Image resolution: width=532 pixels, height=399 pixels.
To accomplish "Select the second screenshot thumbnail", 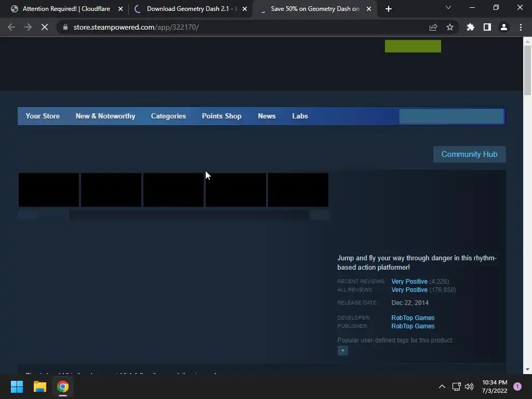I will (111, 190).
